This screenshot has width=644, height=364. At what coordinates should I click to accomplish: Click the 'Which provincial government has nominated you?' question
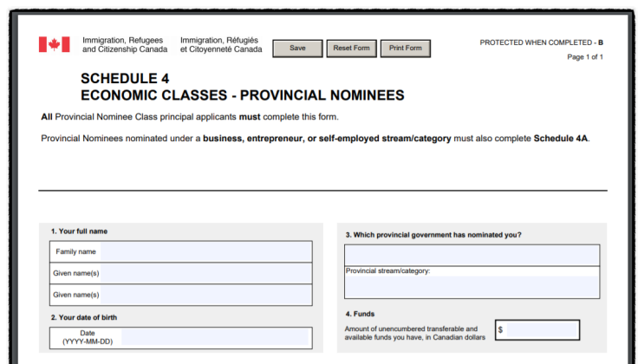click(433, 235)
